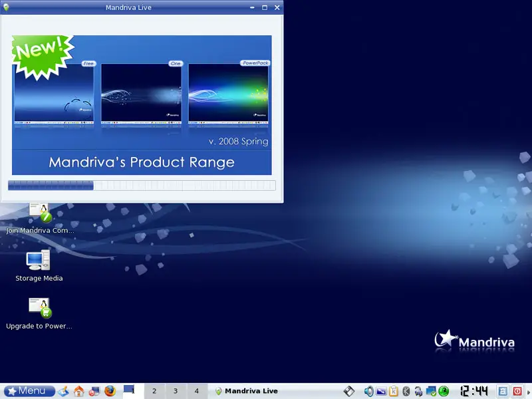The image size is (532, 399).
Task: Click the green New! starburst badge
Action: pos(43,57)
